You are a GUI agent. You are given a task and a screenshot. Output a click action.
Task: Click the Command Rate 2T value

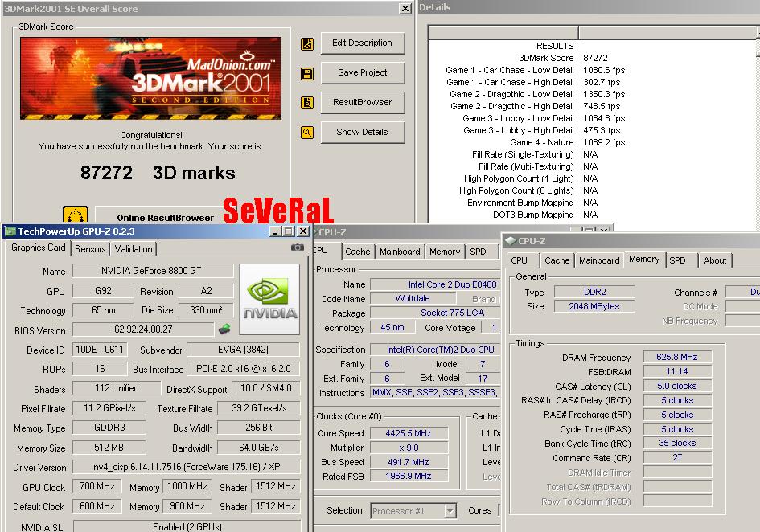(677, 457)
